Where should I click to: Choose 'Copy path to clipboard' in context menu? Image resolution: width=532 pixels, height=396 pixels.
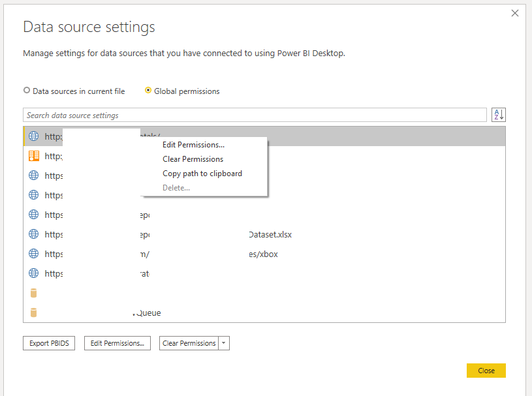click(x=202, y=174)
